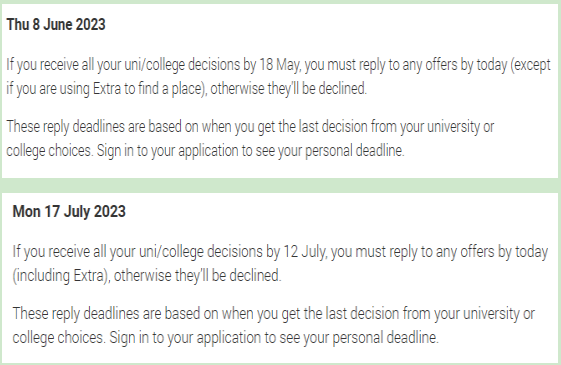Click 'college choices' in the June card

click(x=49, y=151)
